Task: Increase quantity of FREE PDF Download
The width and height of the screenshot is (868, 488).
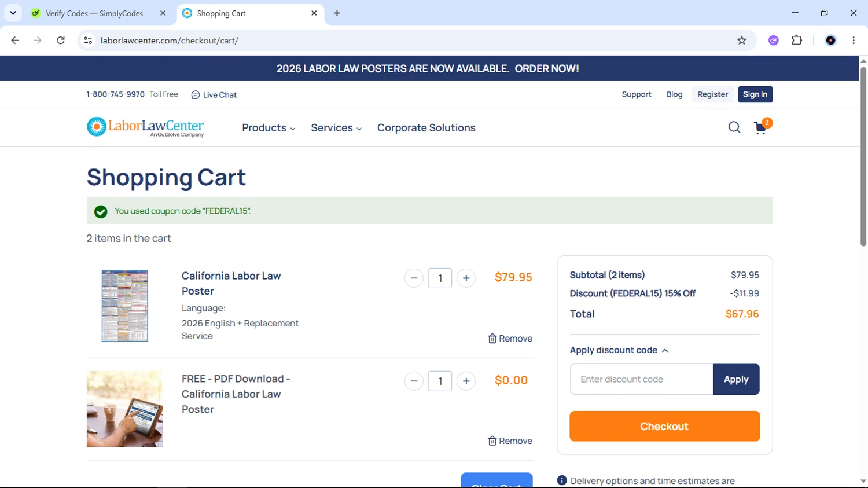Action: (466, 381)
